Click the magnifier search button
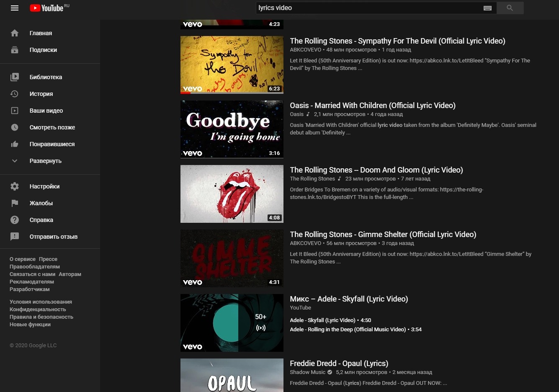 tap(510, 8)
